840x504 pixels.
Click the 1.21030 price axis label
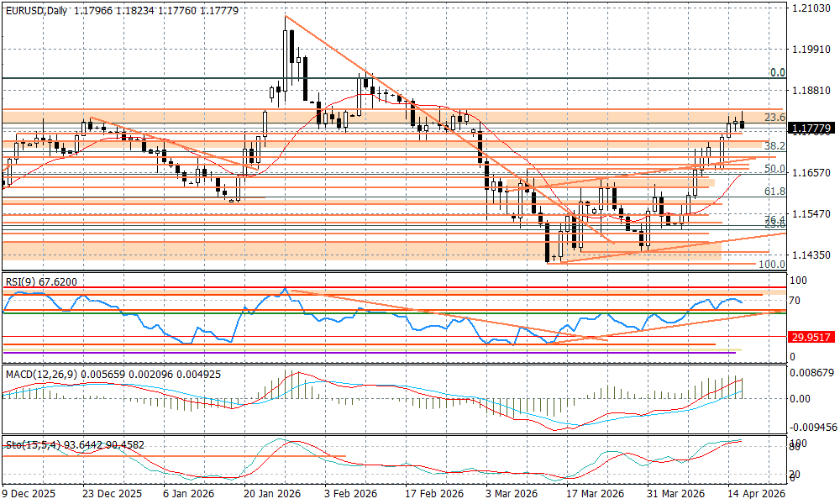(811, 8)
